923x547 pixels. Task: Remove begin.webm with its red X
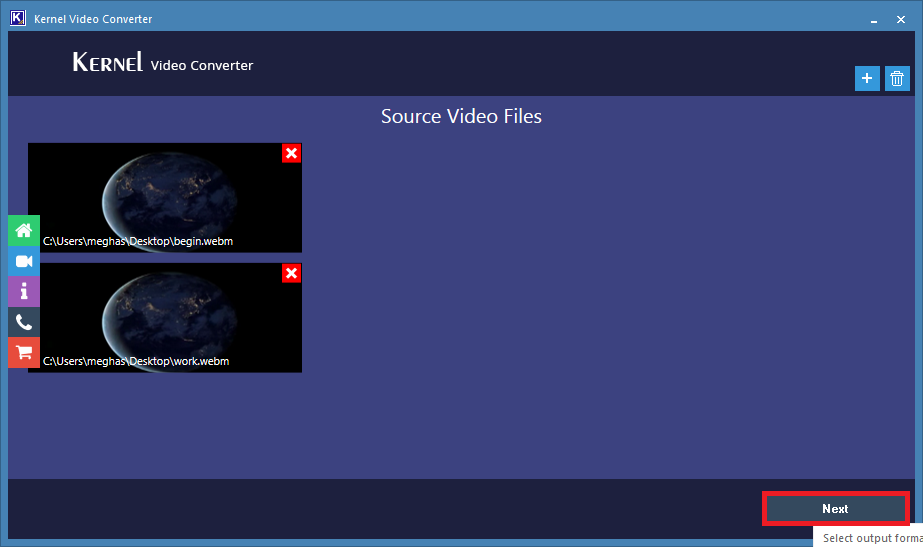pyautogui.click(x=291, y=154)
